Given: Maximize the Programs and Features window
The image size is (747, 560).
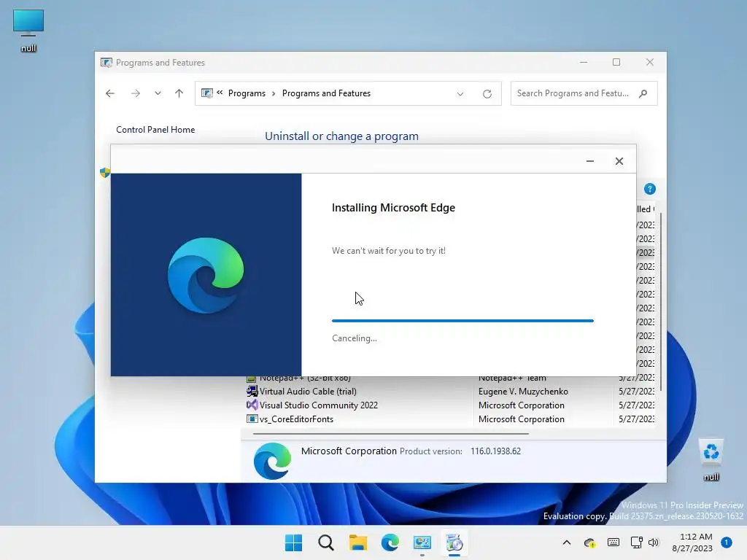Looking at the screenshot, I should 616,63.
